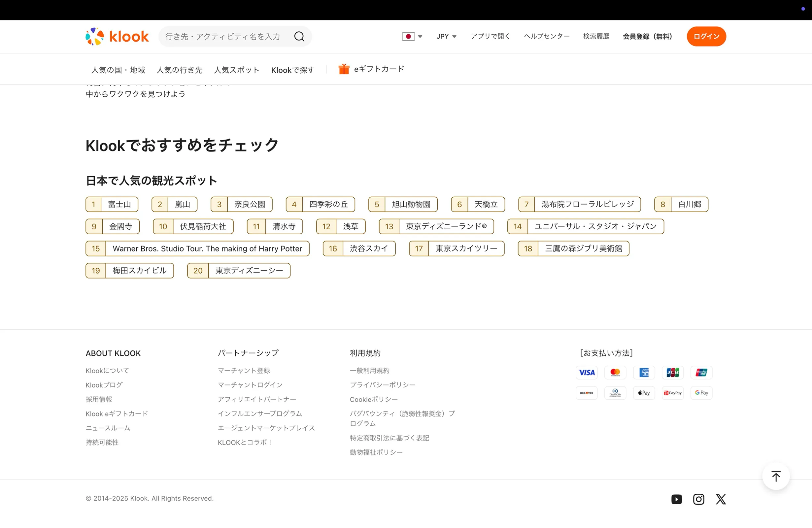Select spot 13 東京ディズニーランド
Screen dimensions: 812x528
pos(436,226)
